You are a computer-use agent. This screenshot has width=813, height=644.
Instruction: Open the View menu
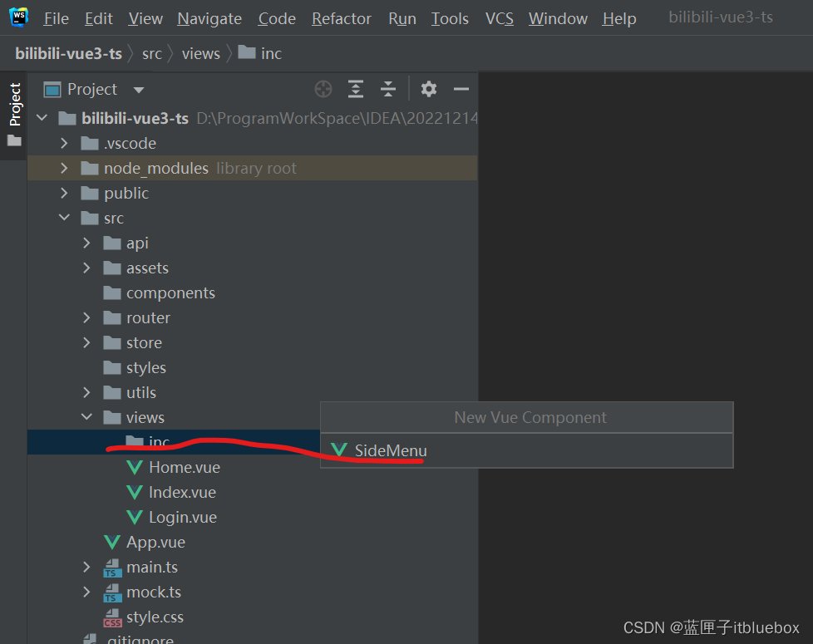pyautogui.click(x=145, y=18)
